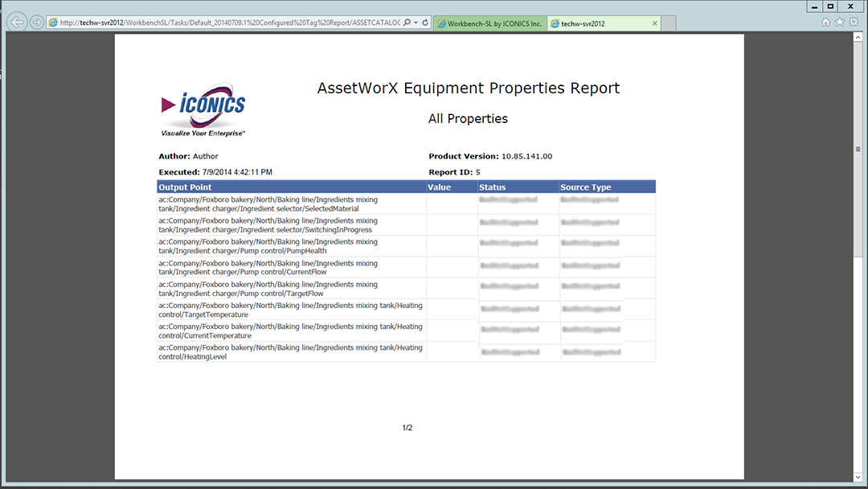Switch to the Workbench-SL by ICONICS tab
Viewport: 868px width, 489px height.
pos(489,23)
